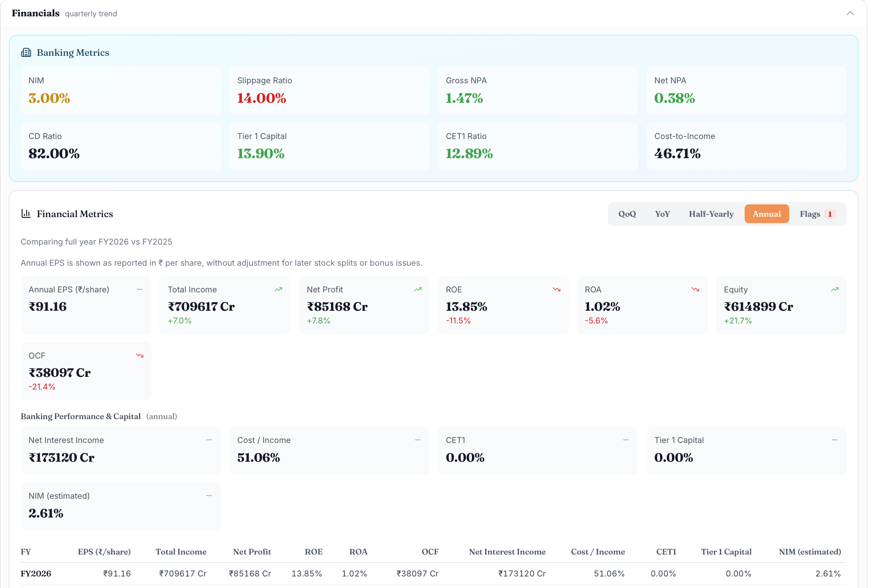Click the ROA downtrend icon
Viewport: 869px width, 588px height.
[695, 290]
